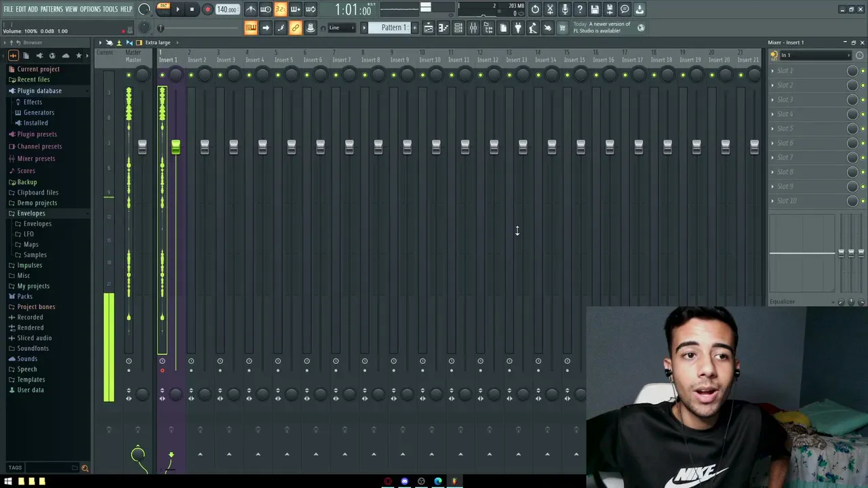Mute Insert 5 via its green LED
The height and width of the screenshot is (488, 868).
tap(278, 75)
